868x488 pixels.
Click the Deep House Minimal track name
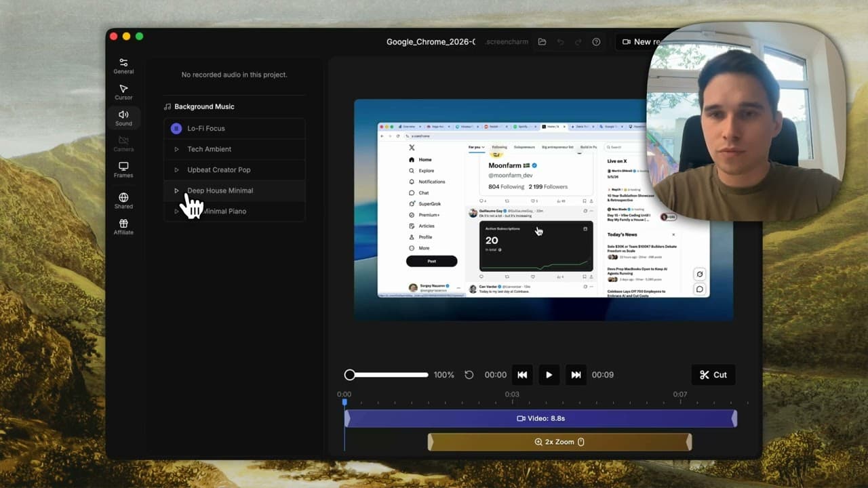[220, 190]
